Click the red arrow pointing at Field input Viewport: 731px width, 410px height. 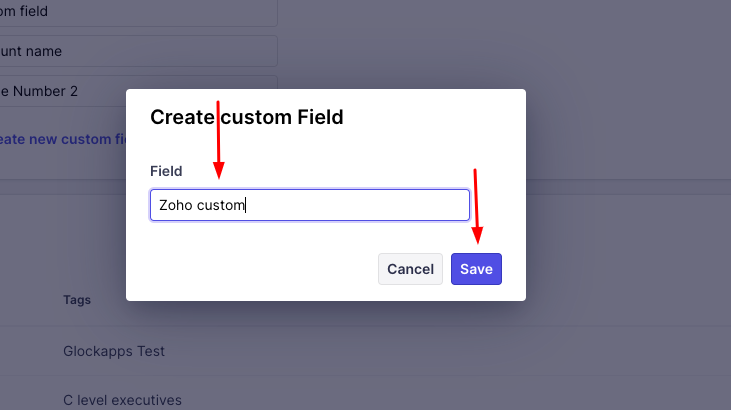click(218, 140)
